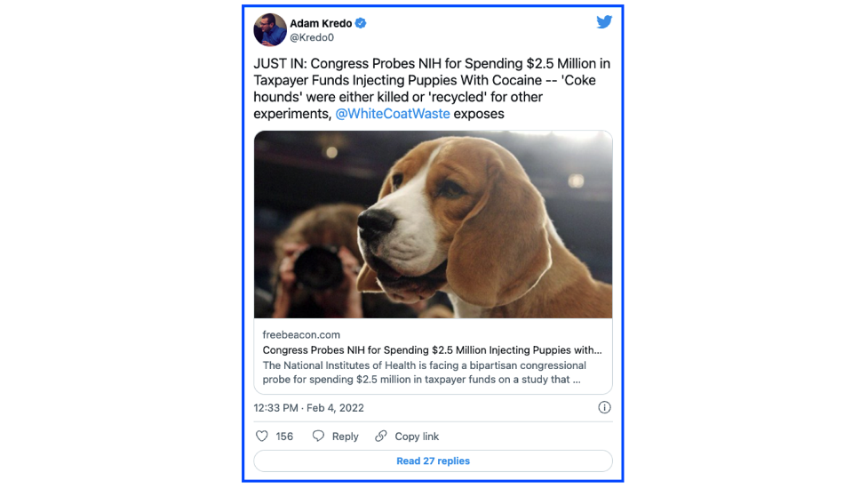Select the Reply text label
868x489 pixels.
(x=345, y=437)
